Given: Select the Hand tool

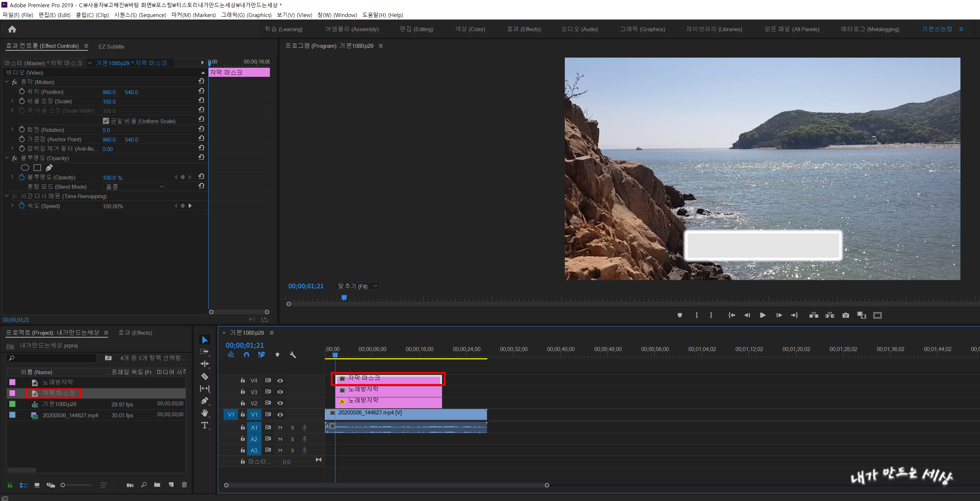Looking at the screenshot, I should tap(205, 413).
